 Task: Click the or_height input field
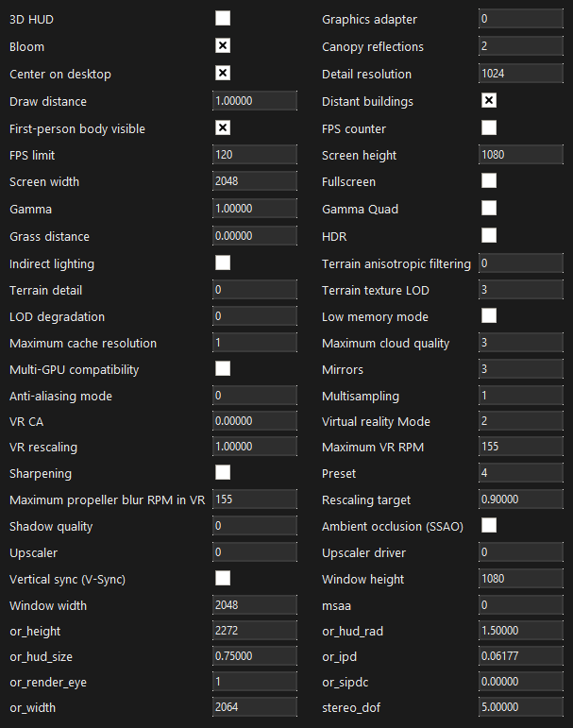coord(255,631)
